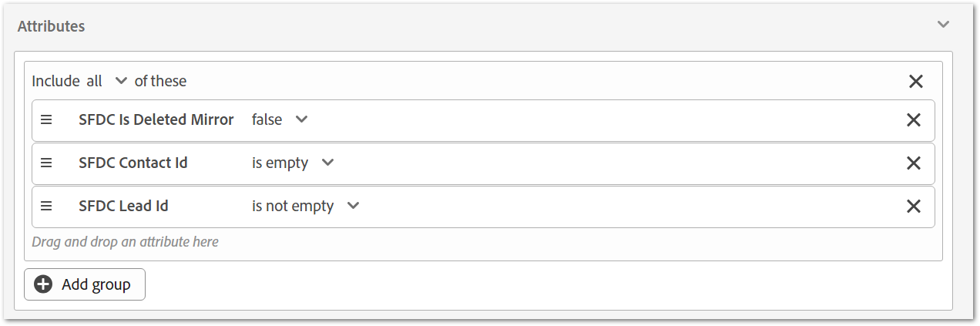The image size is (980, 326).
Task: Select the SFDC Contact Id attribute label
Action: [133, 163]
